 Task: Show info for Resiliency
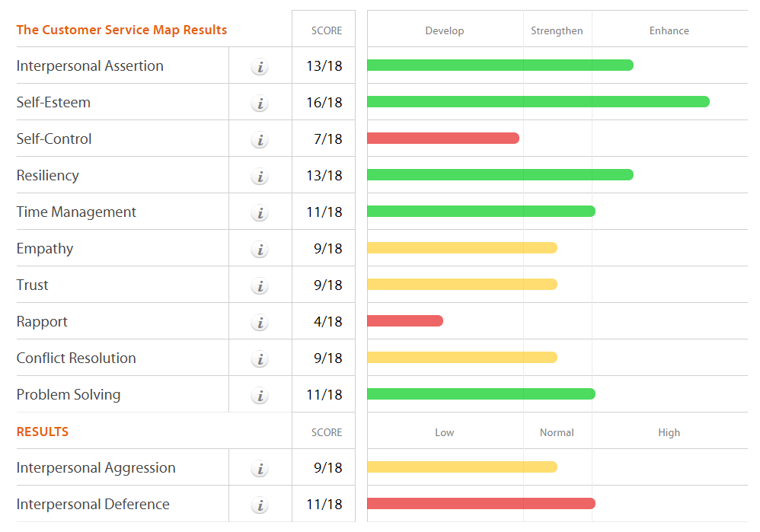(260, 176)
